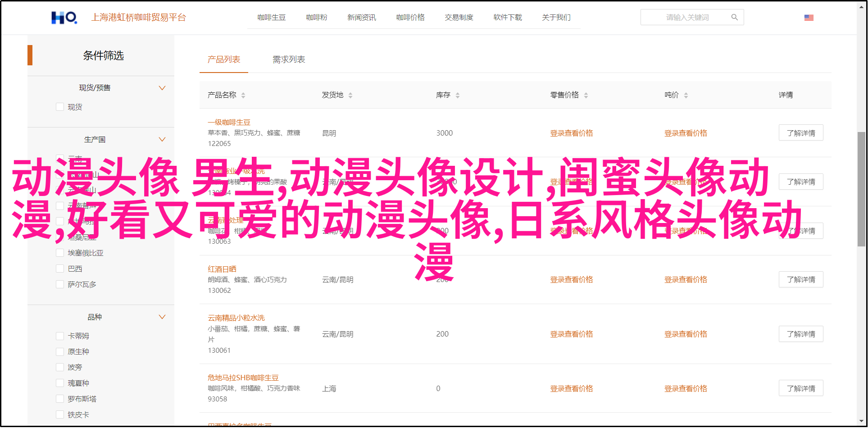Collapse the 生产国 filter section
The width and height of the screenshot is (868, 428).
click(162, 139)
